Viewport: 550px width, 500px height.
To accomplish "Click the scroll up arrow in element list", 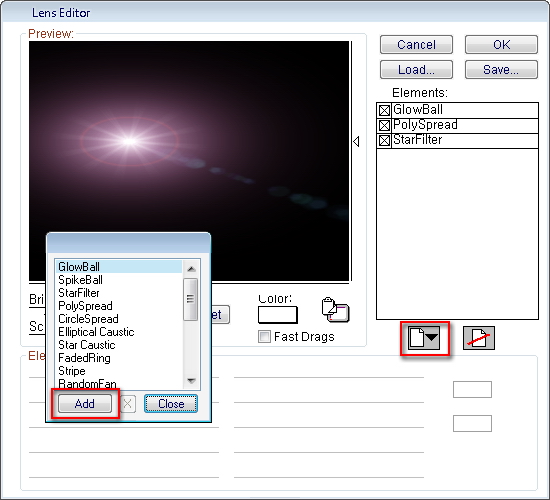I will (191, 269).
